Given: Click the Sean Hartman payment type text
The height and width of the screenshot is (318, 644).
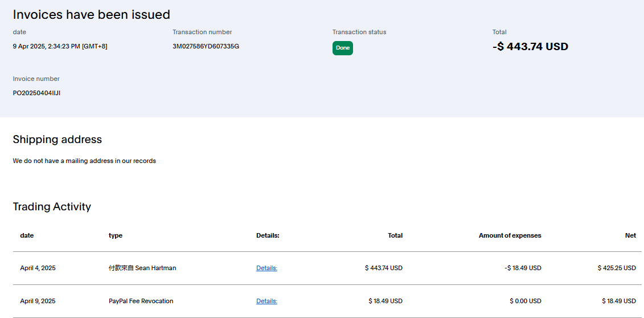Looking at the screenshot, I should point(142,268).
